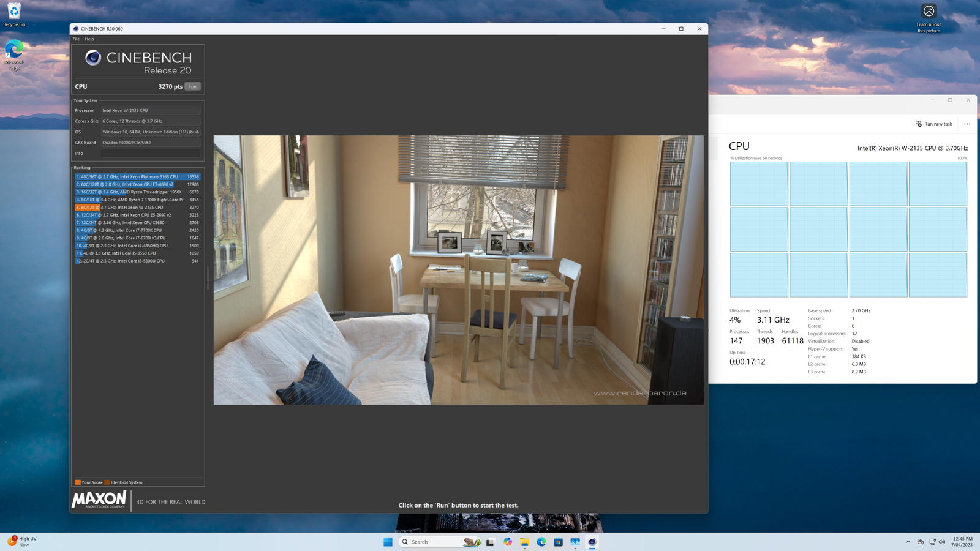The width and height of the screenshot is (980, 551).
Task: Click the Cores x GHz value field
Action: (151, 121)
